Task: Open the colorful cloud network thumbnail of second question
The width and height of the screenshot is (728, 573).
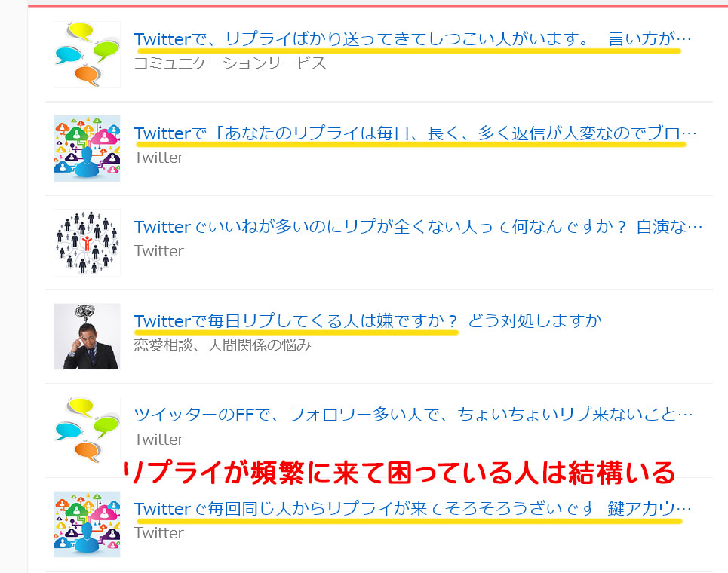Action: [87, 149]
